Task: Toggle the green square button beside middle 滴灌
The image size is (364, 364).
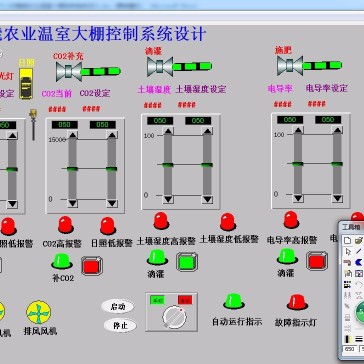Action: tap(187, 262)
